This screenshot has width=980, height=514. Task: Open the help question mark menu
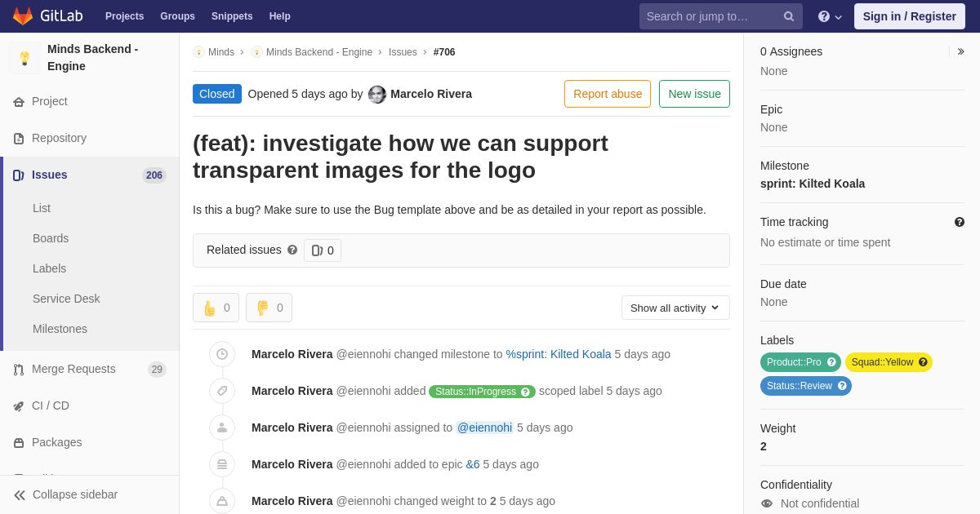[x=830, y=16]
